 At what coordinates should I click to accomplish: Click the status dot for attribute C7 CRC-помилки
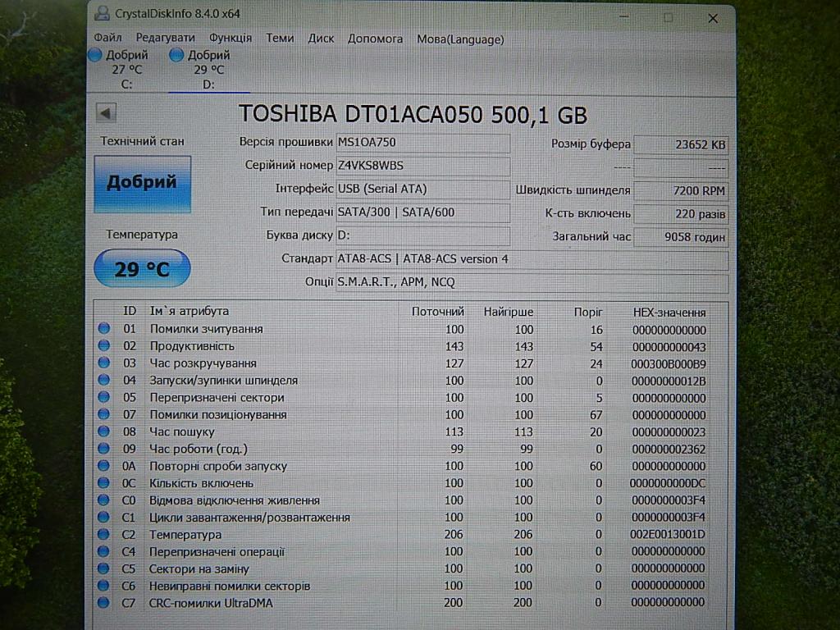[104, 603]
